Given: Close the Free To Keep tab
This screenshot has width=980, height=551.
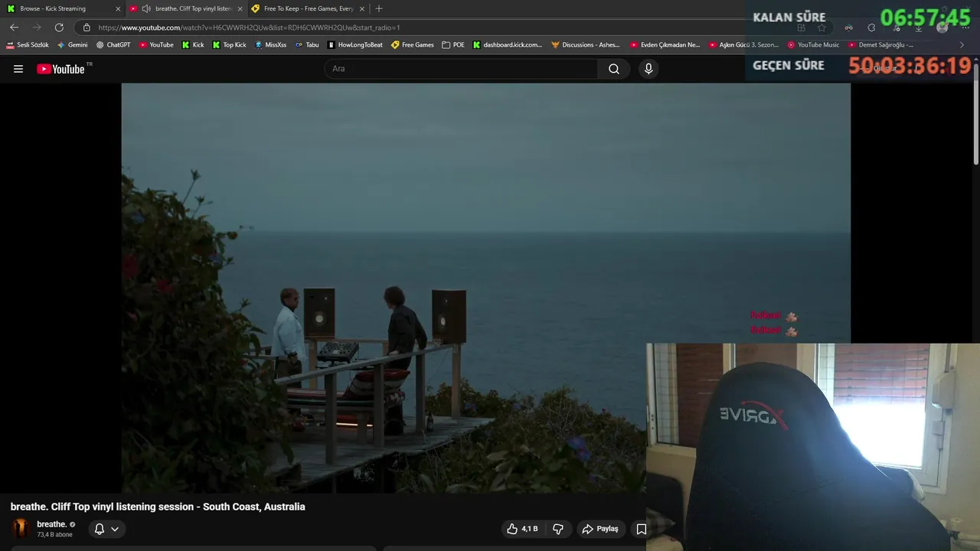Looking at the screenshot, I should click(361, 8).
